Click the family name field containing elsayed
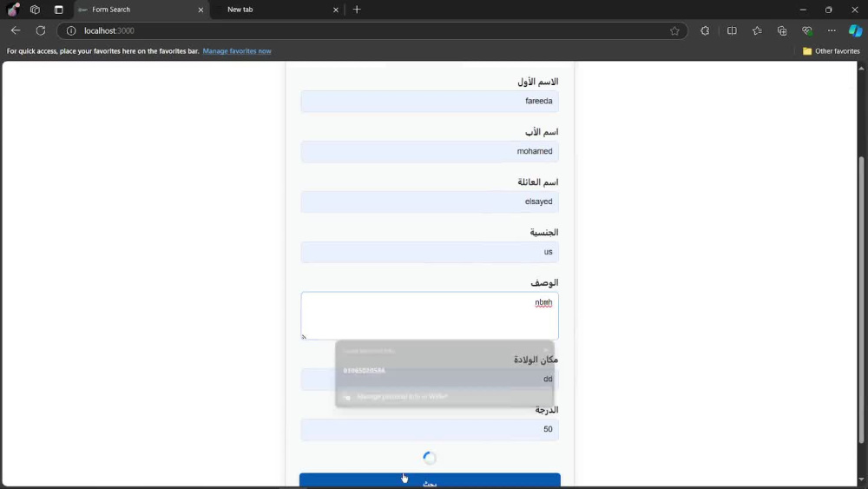Image resolution: width=868 pixels, height=489 pixels. [430, 202]
